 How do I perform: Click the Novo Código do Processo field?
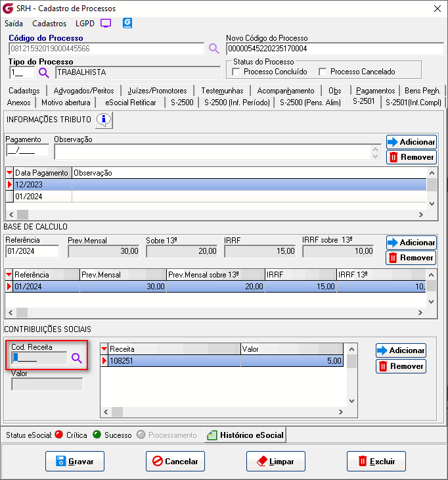tap(332, 49)
